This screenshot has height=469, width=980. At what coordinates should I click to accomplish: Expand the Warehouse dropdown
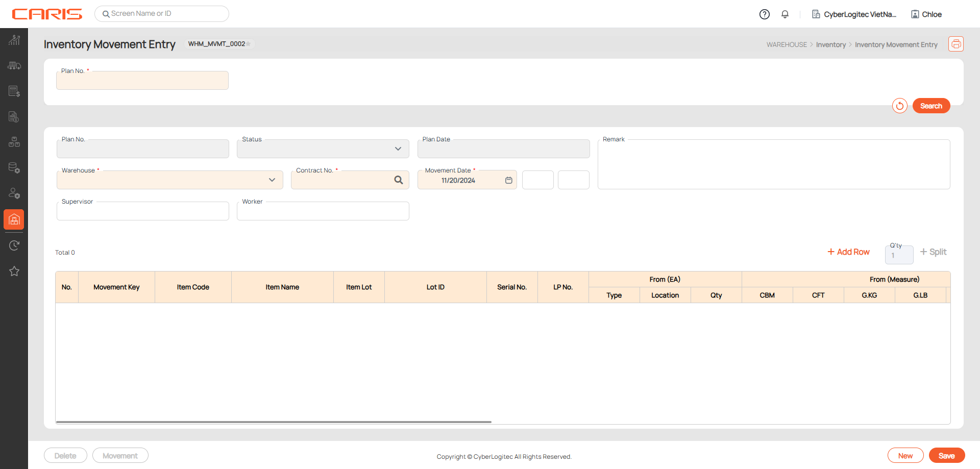(x=272, y=180)
